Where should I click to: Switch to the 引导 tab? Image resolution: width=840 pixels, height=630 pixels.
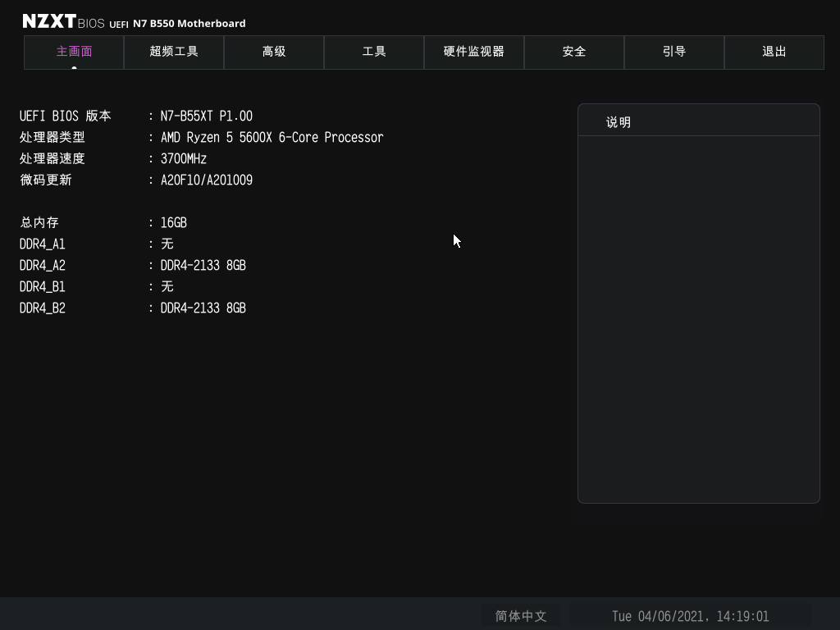(674, 52)
